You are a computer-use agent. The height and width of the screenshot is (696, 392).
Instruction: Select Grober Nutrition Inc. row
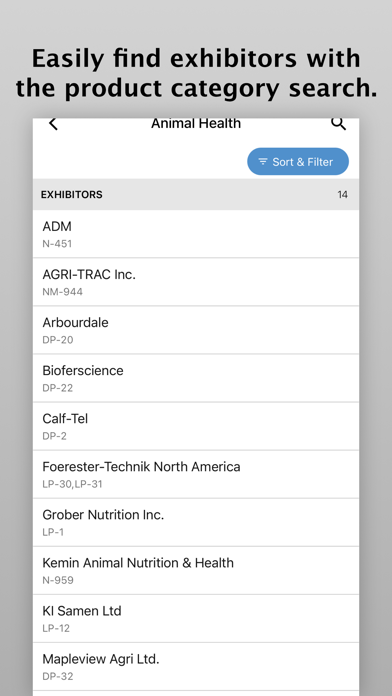coord(196,522)
